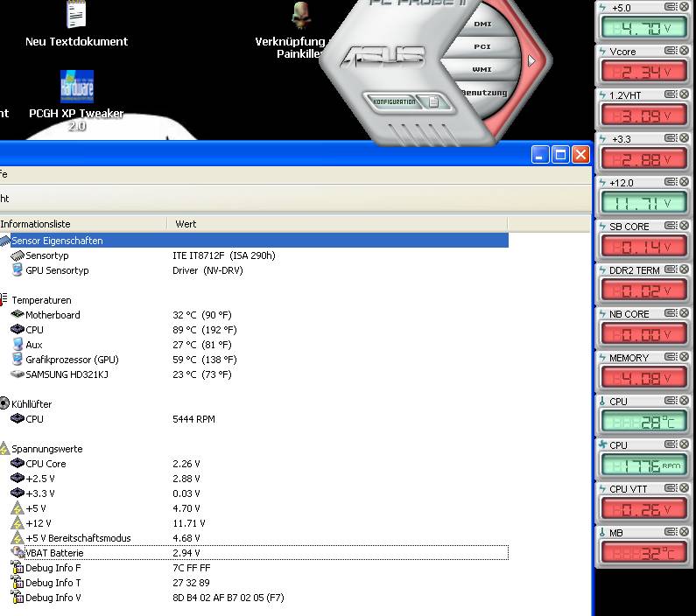Screen dimensions: 696x616
Task: Close the DDR2 TERM panel
Action: point(684,269)
